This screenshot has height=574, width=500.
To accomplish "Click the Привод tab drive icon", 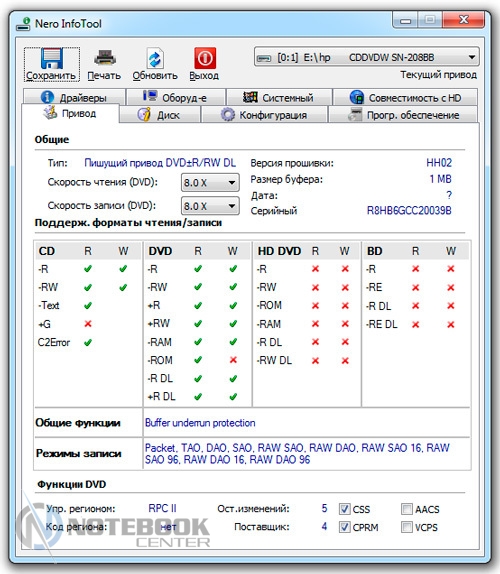I will pyautogui.click(x=50, y=112).
